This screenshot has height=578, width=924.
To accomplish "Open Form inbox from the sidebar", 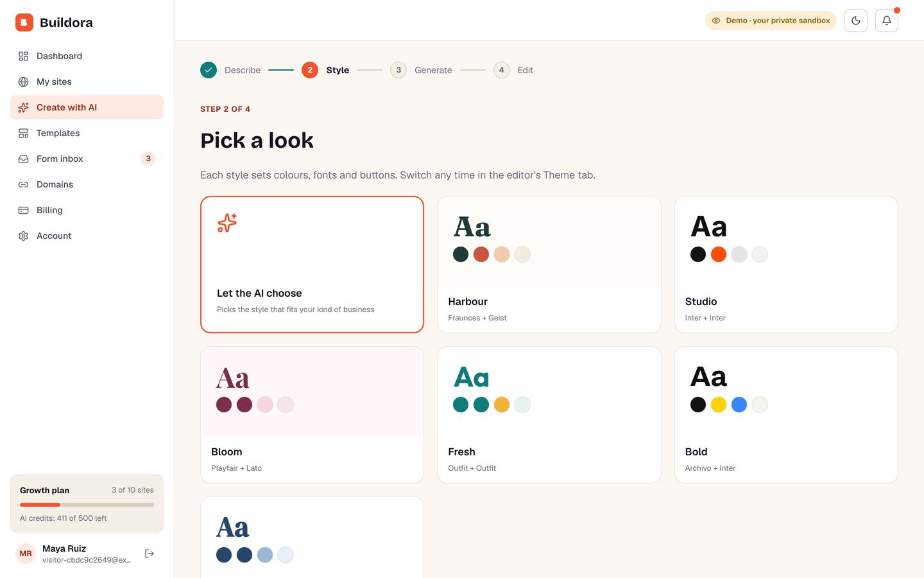I will pyautogui.click(x=87, y=159).
